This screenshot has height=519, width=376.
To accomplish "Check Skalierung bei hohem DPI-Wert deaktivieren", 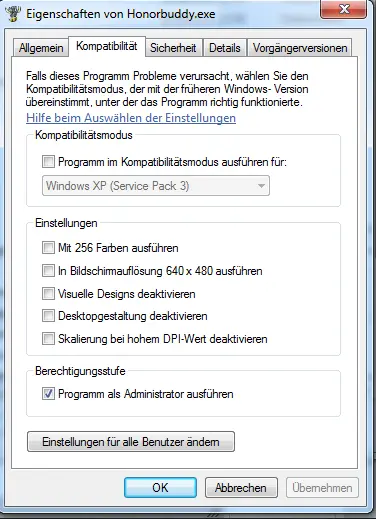I will 48,339.
